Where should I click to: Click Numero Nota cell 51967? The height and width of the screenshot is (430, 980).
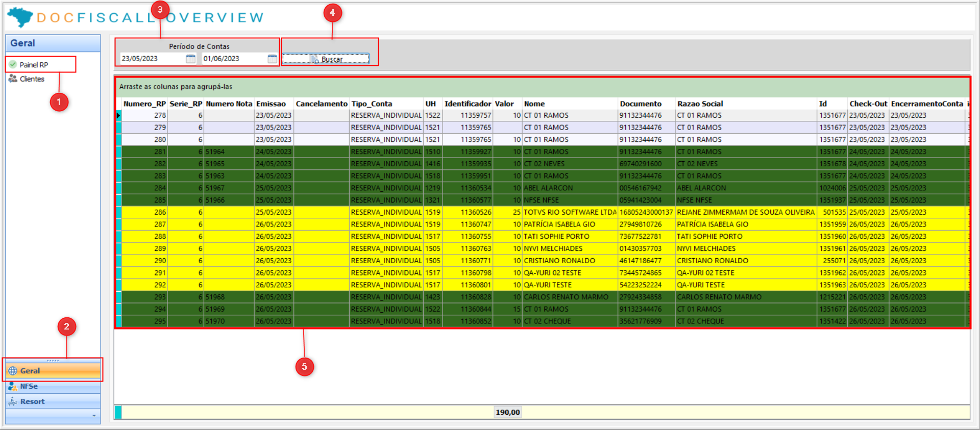[229, 188]
